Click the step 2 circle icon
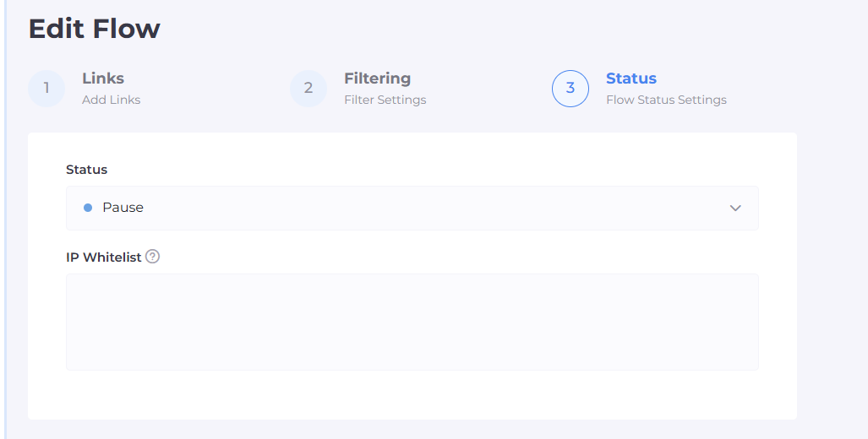868x439 pixels. pos(308,89)
